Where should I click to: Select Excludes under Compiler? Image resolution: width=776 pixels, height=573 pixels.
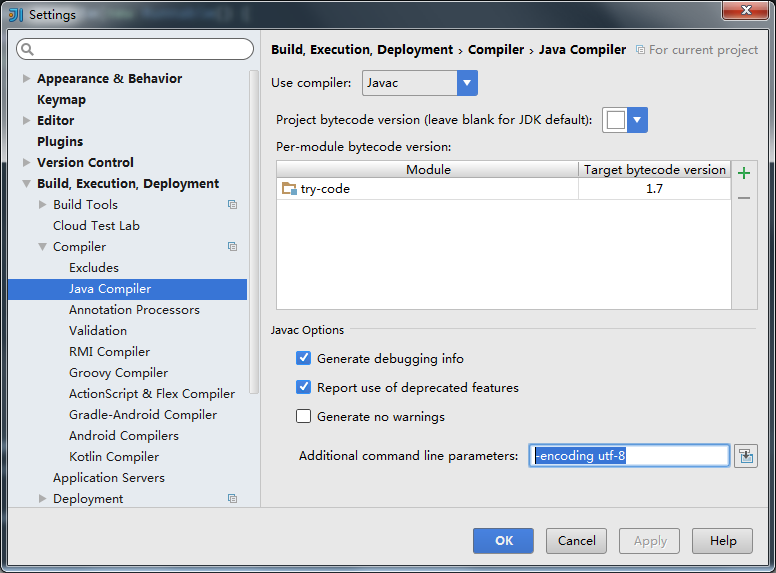click(x=94, y=268)
